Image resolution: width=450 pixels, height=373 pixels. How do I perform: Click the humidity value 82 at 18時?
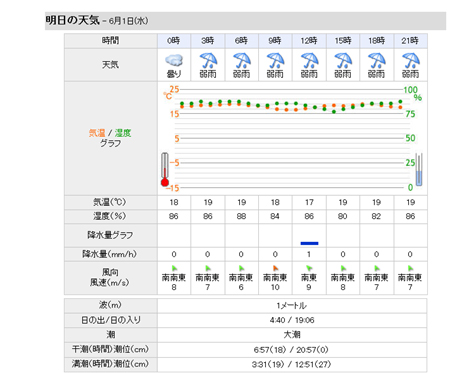377,216
